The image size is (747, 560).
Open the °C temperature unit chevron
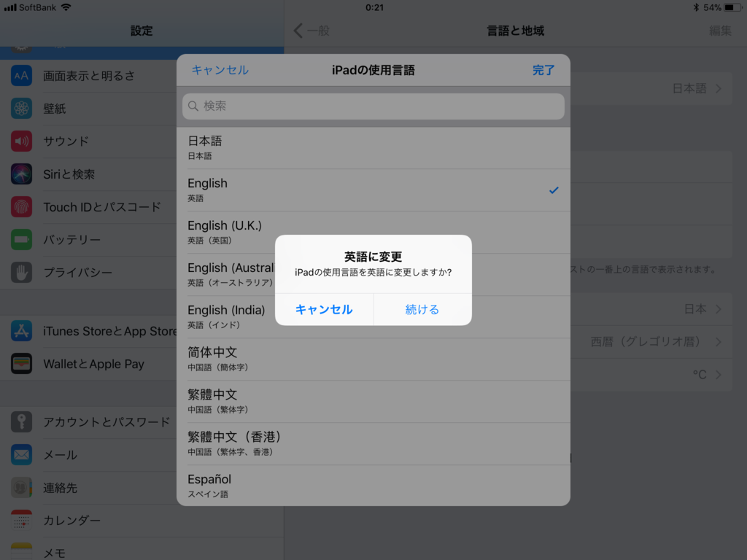coord(719,375)
